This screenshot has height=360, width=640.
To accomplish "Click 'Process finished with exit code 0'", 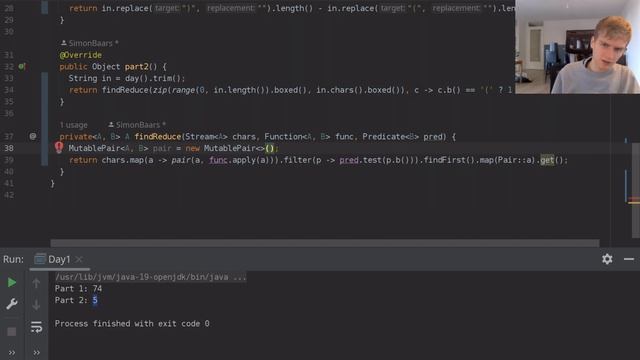I will point(132,324).
